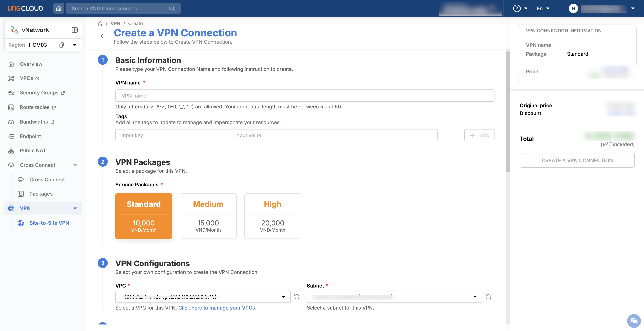This screenshot has width=644, height=331.
Task: Collapse sidebar using vNetwork panel icon
Action: click(x=75, y=30)
